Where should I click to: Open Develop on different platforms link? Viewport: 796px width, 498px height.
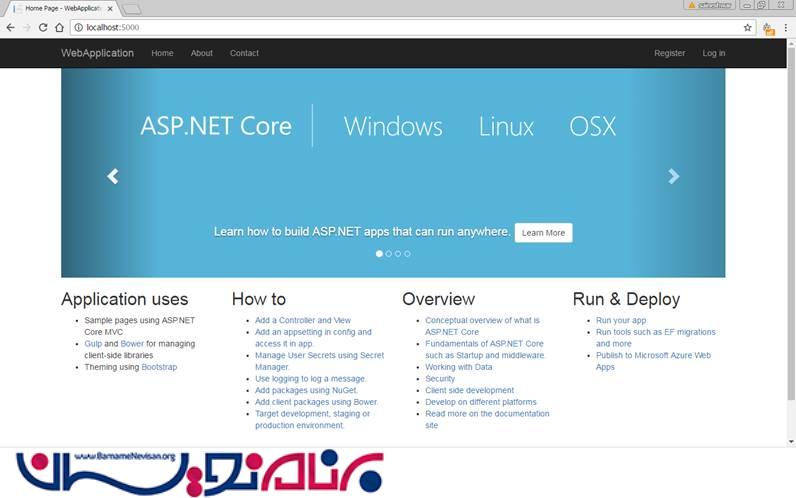[x=481, y=402]
